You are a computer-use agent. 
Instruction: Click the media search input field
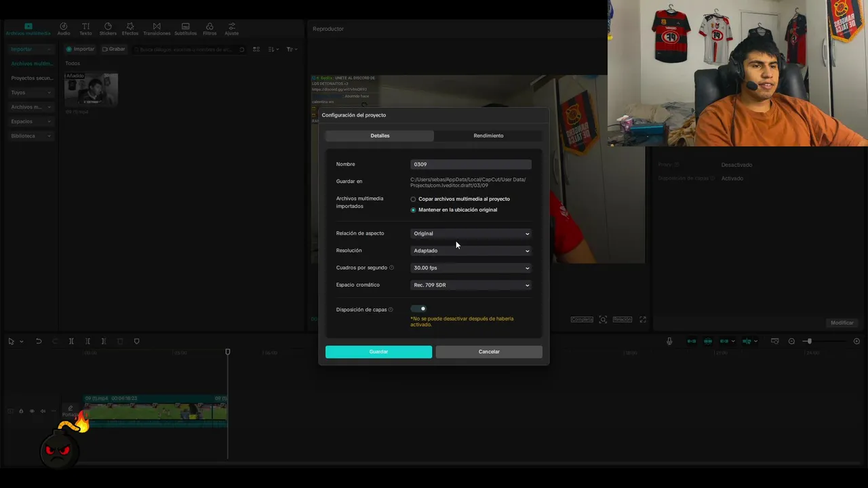click(189, 49)
